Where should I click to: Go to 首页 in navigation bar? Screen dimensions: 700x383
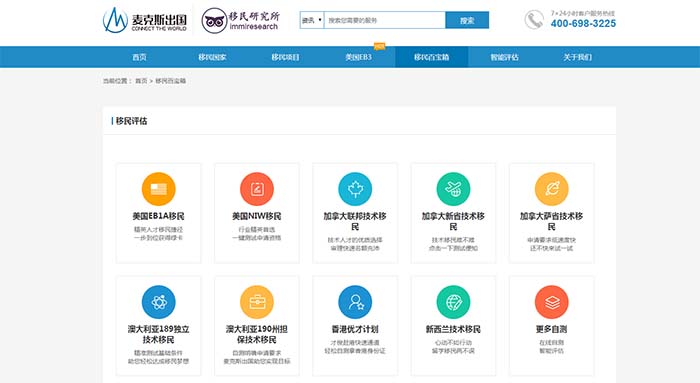point(139,57)
